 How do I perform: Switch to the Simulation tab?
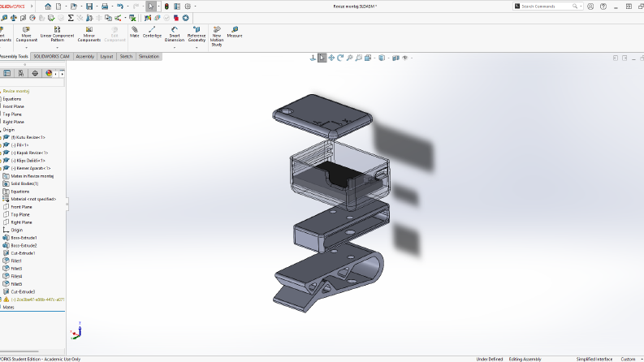pos(149,57)
